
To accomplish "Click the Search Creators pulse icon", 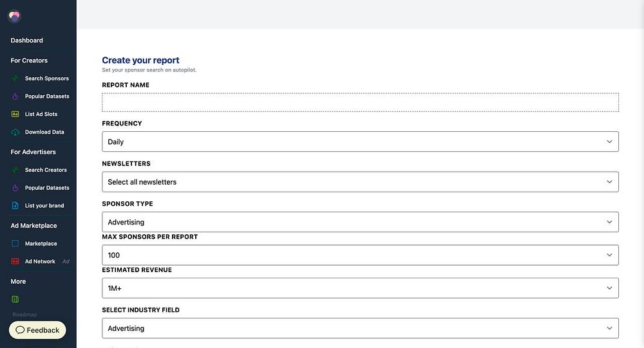I will (x=15, y=170).
